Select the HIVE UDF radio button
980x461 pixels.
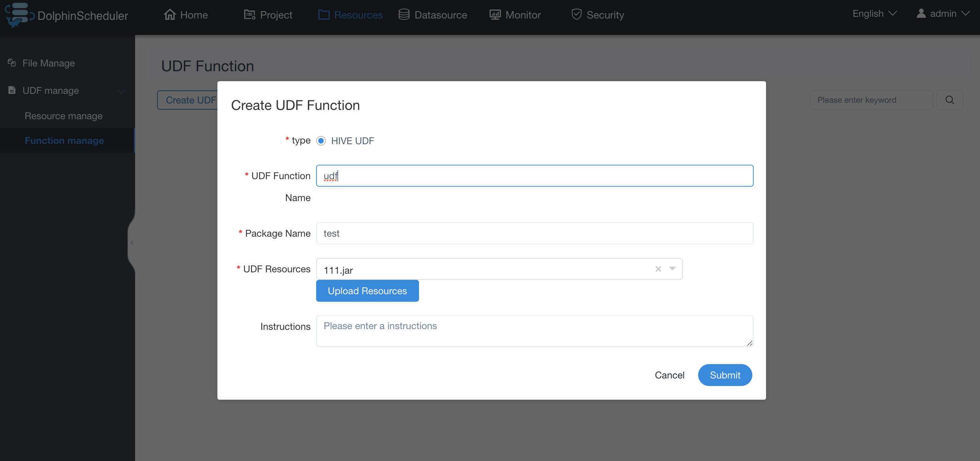pos(321,141)
